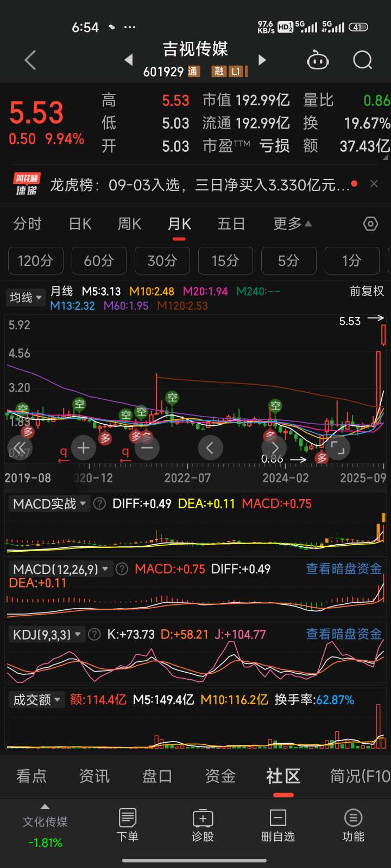Select 30分 period button
The width and height of the screenshot is (391, 868).
click(162, 261)
